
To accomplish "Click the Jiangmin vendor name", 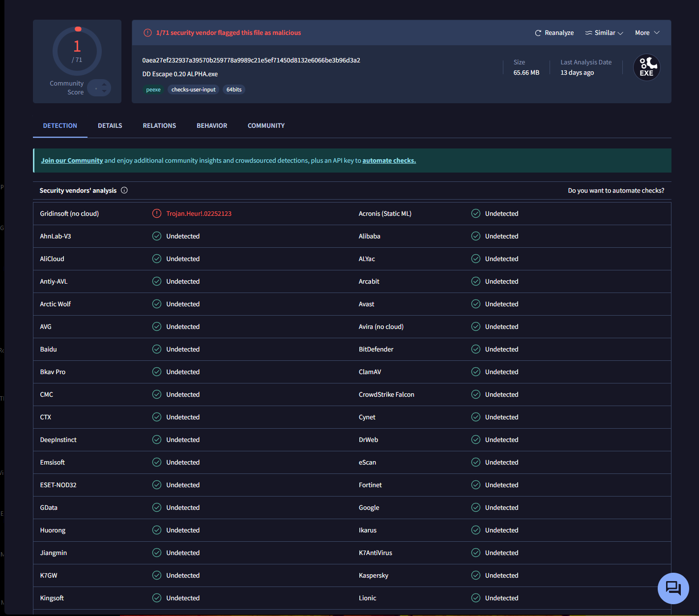I will (x=54, y=553).
